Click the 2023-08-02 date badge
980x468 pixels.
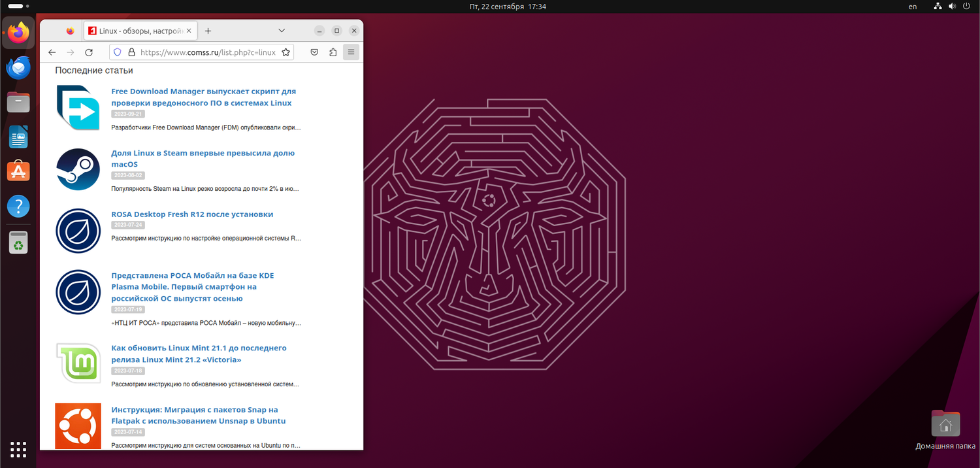click(x=127, y=176)
